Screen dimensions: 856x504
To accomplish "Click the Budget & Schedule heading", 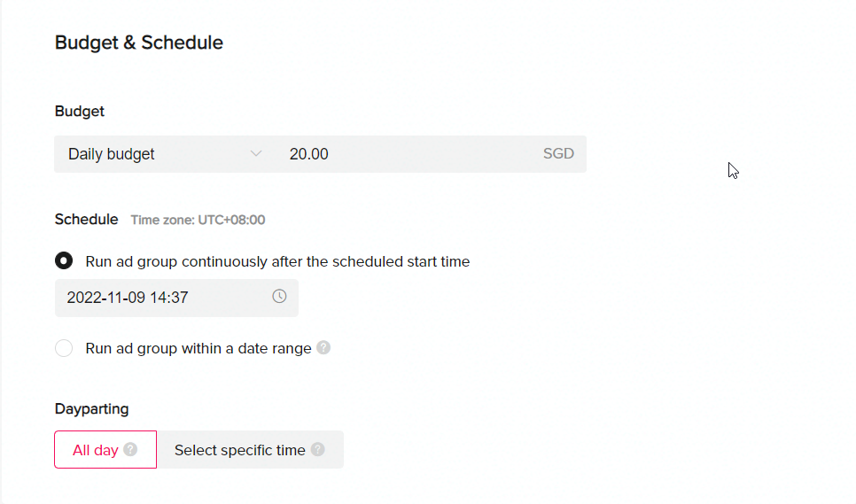I will [x=138, y=43].
